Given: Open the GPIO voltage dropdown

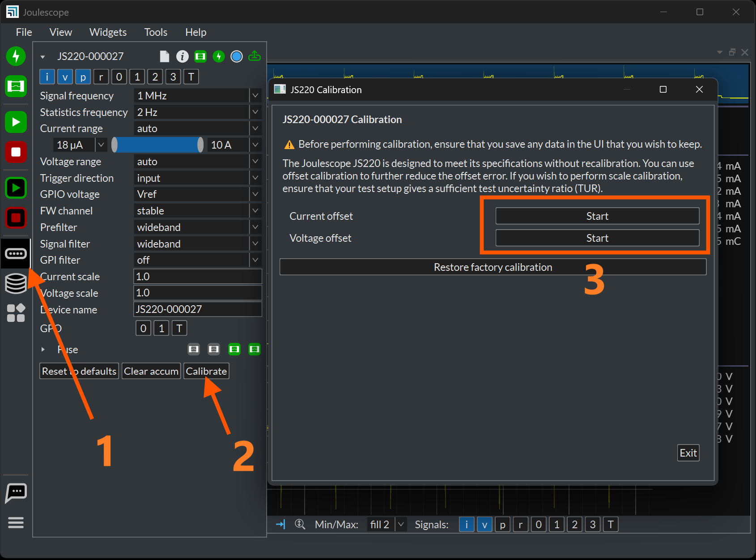Looking at the screenshot, I should (197, 194).
